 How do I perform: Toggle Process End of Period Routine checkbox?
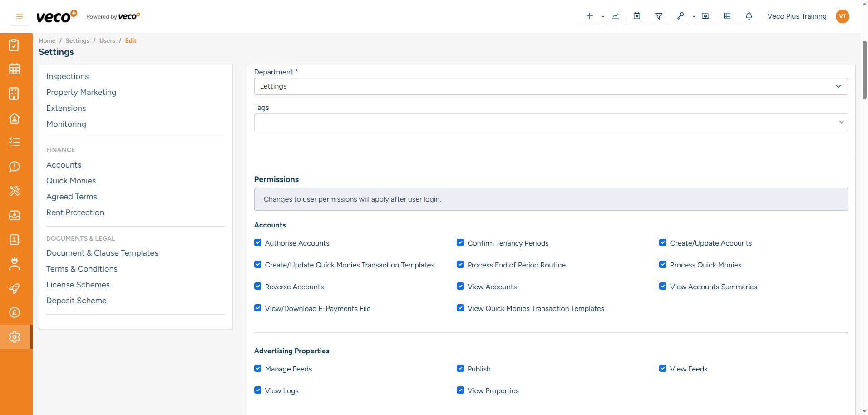click(460, 265)
